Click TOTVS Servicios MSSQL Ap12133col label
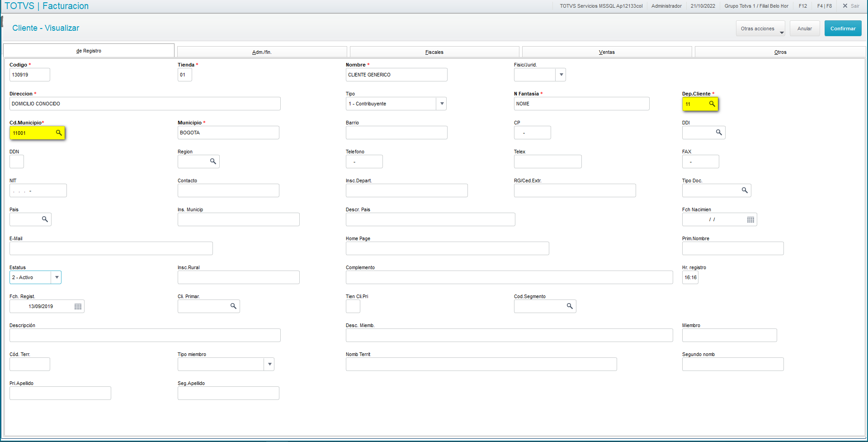Image resolution: width=868 pixels, height=442 pixels. [x=601, y=6]
